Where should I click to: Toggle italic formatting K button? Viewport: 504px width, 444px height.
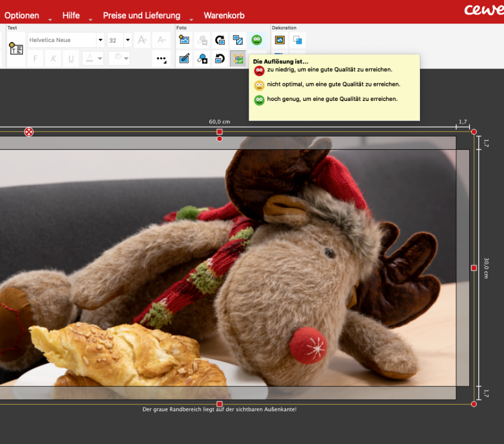53,58
